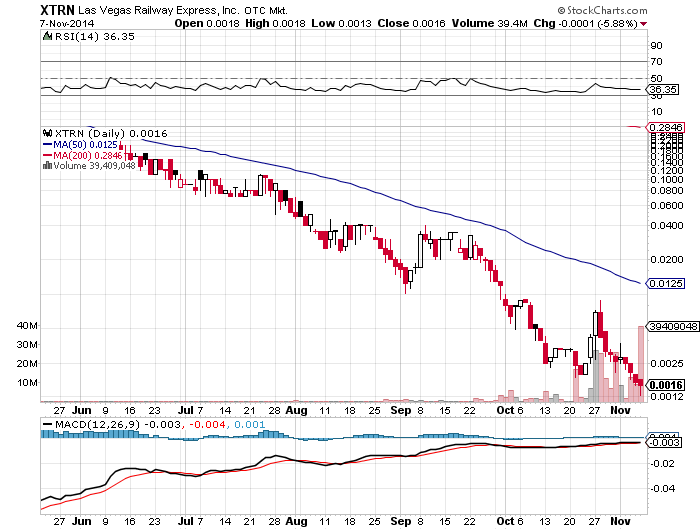Image resolution: width=700 pixels, height=530 pixels.
Task: Click the 36.35 RSI value tag
Action: [663, 90]
